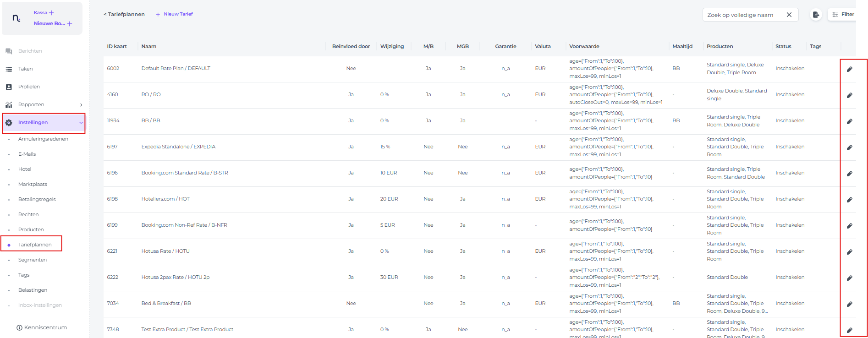Click the edit pencil for Default Rate Plan
The width and height of the screenshot is (868, 338).
[849, 69]
